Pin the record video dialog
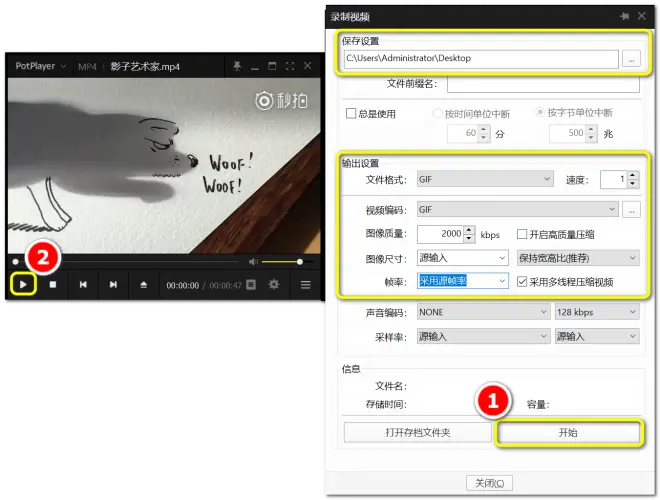 tap(625, 16)
